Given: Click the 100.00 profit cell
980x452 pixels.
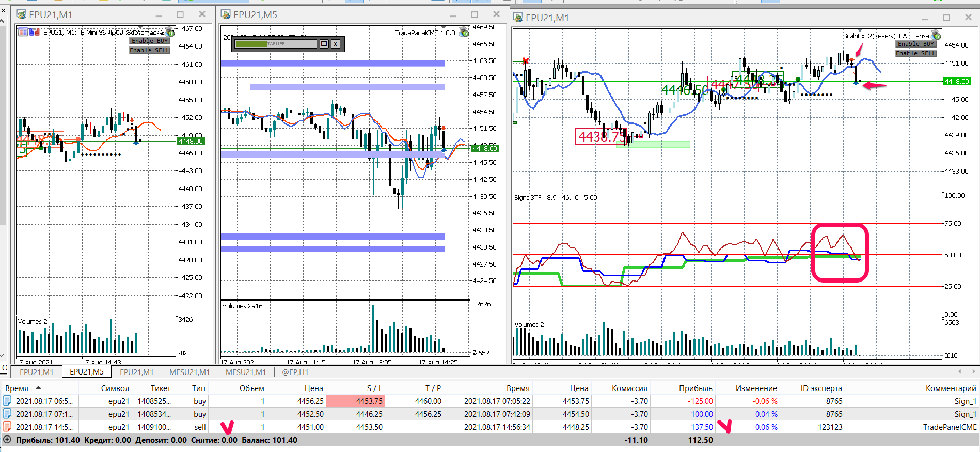Looking at the screenshot, I should coord(684,414).
